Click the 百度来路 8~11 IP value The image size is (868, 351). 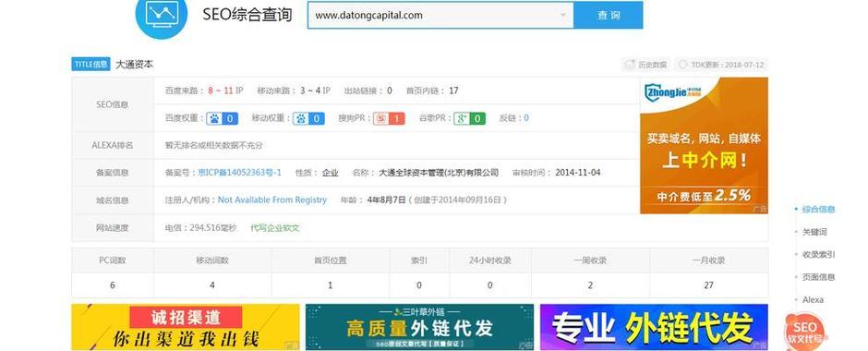pyautogui.click(x=225, y=91)
